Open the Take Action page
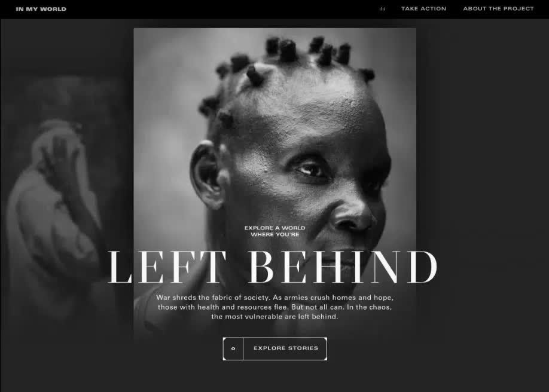The width and height of the screenshot is (549, 392). pos(423,9)
